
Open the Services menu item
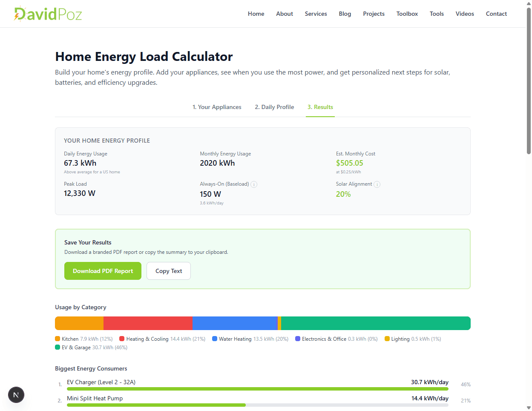point(316,14)
